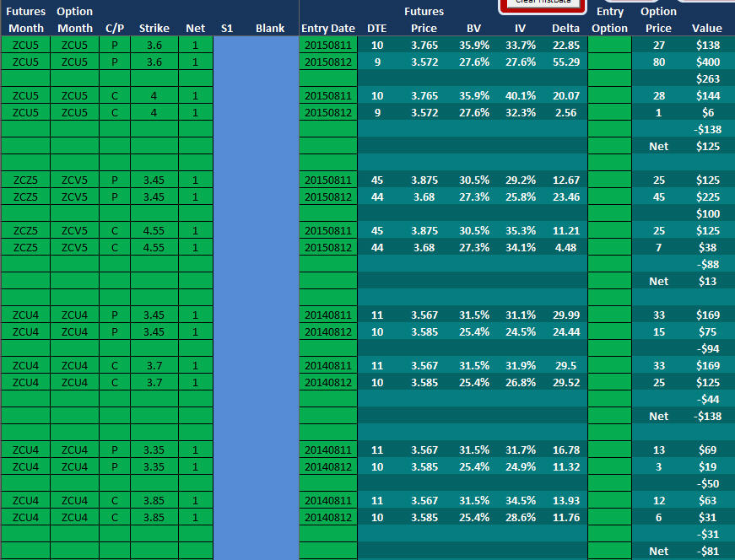The width and height of the screenshot is (735, 560).
Task: Click the Clear HistData button
Action: click(543, 3)
